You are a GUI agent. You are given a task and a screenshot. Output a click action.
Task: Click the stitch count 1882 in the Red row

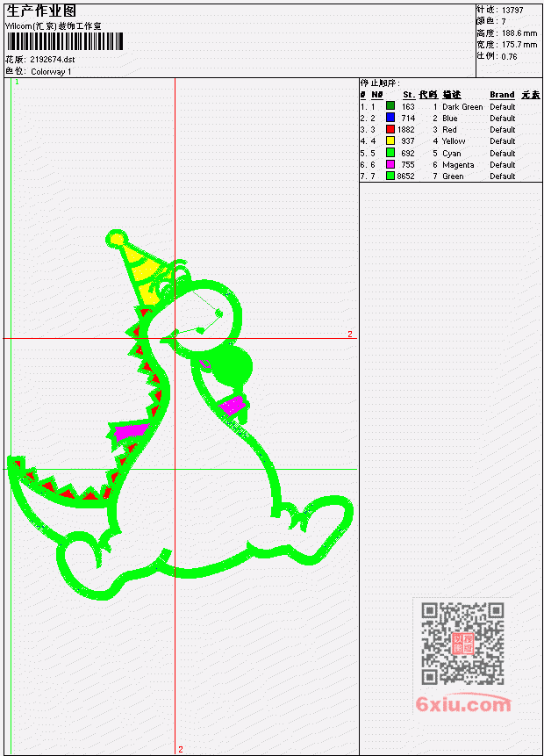[x=405, y=130]
